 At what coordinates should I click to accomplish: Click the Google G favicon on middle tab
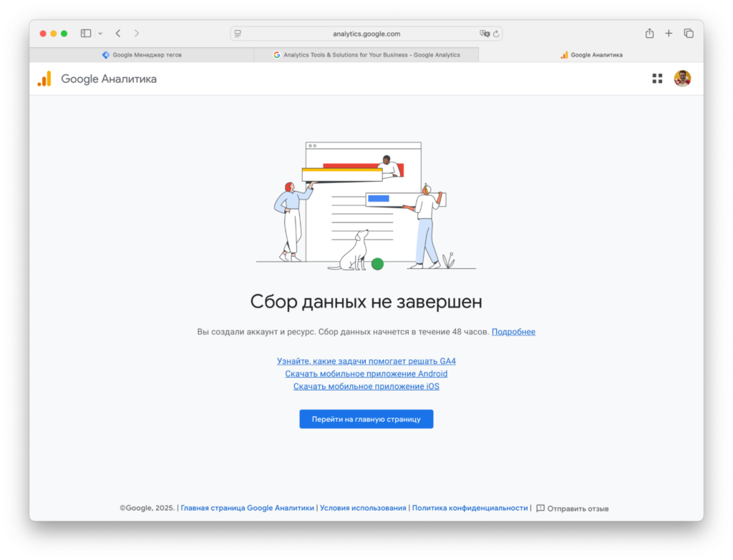277,54
